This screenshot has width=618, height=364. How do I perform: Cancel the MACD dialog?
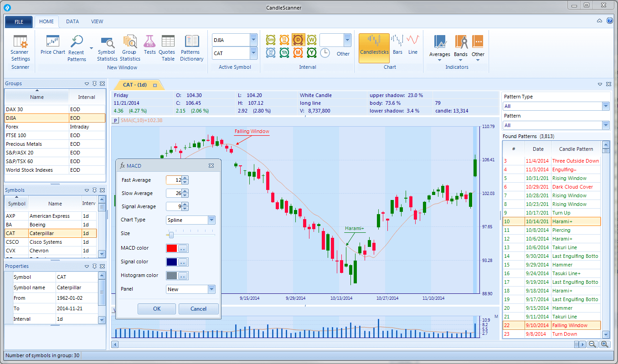pos(198,308)
